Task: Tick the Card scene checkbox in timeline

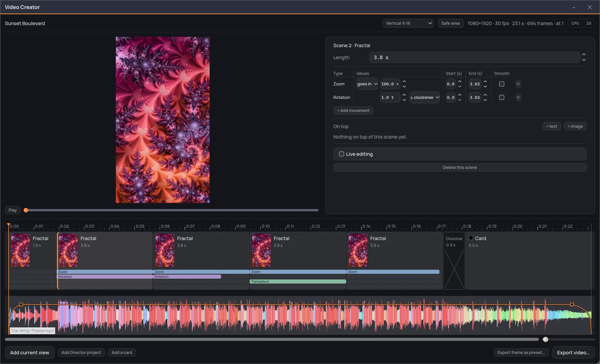Action: click(471, 238)
